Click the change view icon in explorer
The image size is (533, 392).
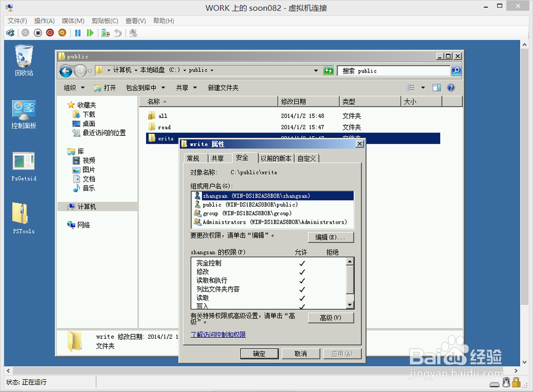point(410,88)
